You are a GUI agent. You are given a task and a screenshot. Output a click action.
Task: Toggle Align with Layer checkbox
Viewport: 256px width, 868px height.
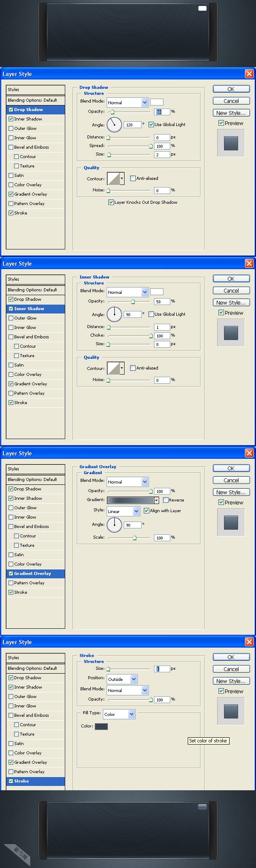[146, 510]
